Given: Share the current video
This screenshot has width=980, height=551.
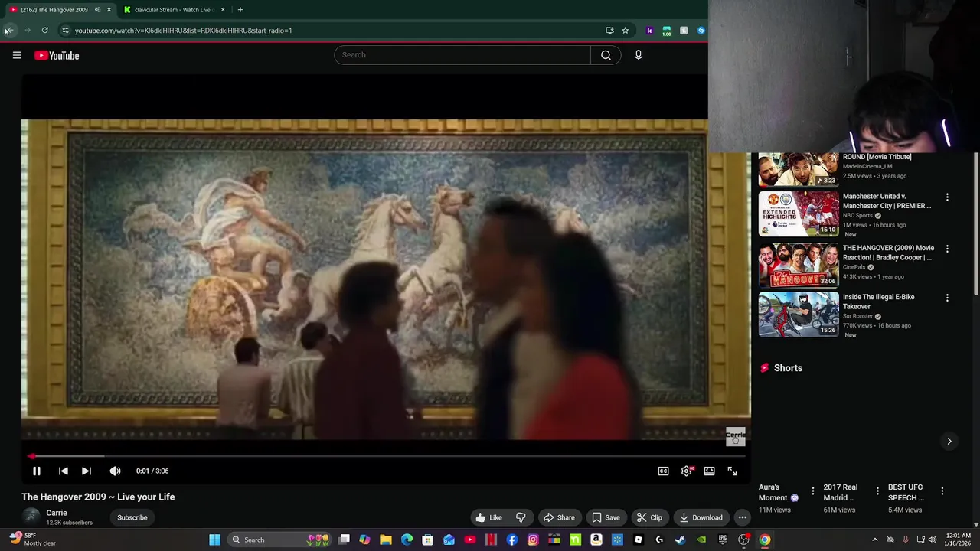Looking at the screenshot, I should tap(558, 517).
